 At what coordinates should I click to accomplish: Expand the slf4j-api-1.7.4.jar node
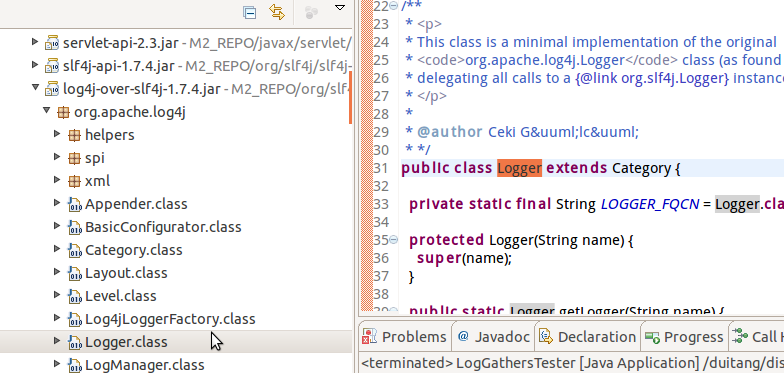(34, 64)
